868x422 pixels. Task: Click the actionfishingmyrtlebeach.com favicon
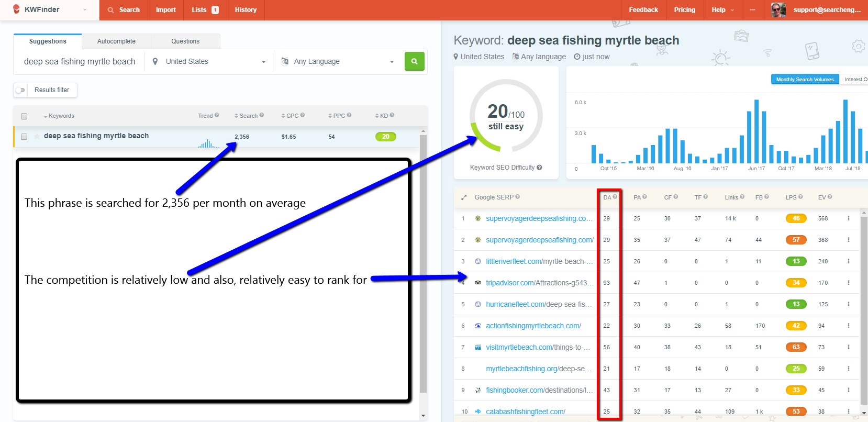pyautogui.click(x=477, y=326)
